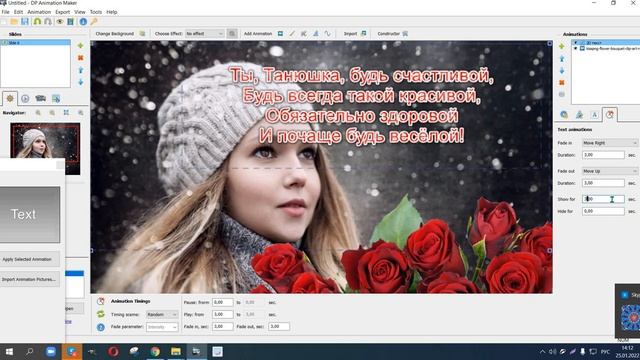The height and width of the screenshot is (360, 640).
Task: Click the film strip export icon
Action: [71, 22]
